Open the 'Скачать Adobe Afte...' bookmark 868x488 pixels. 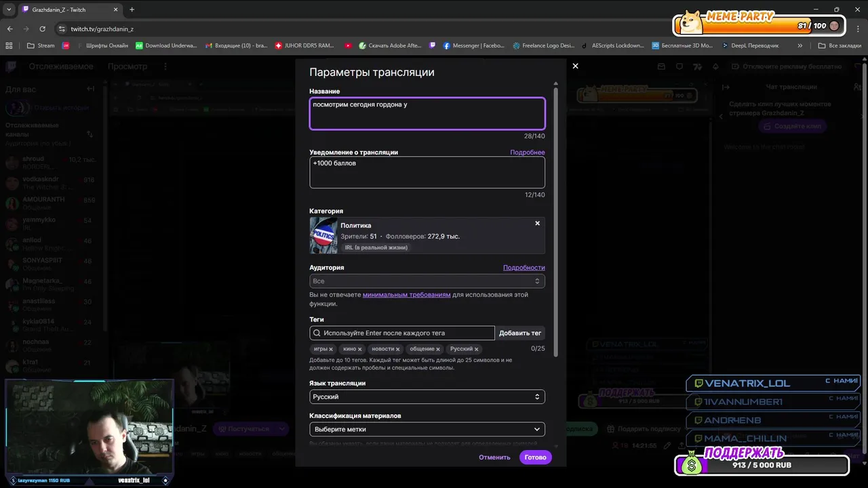390,45
